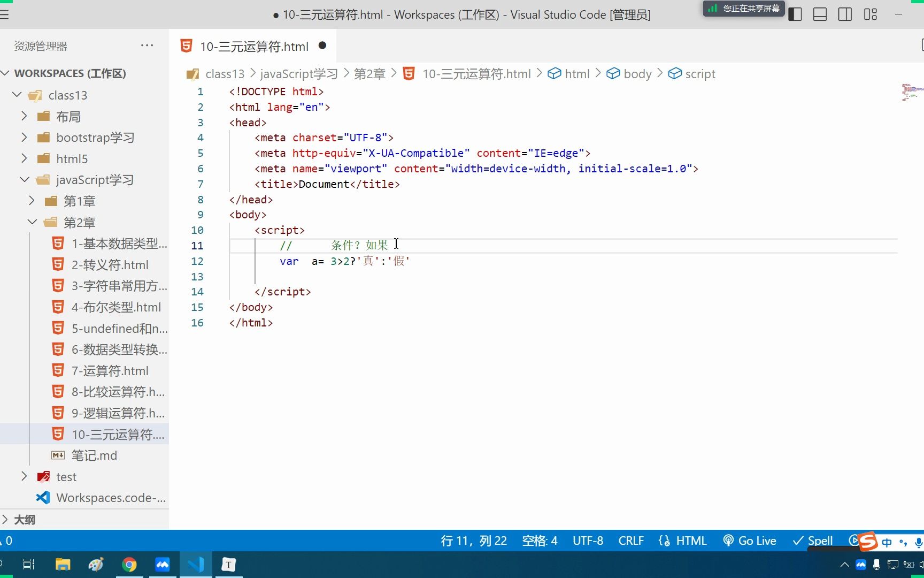The height and width of the screenshot is (578, 924).
Task: Toggle Sogou Chinese/English 中 mode
Action: (x=887, y=542)
